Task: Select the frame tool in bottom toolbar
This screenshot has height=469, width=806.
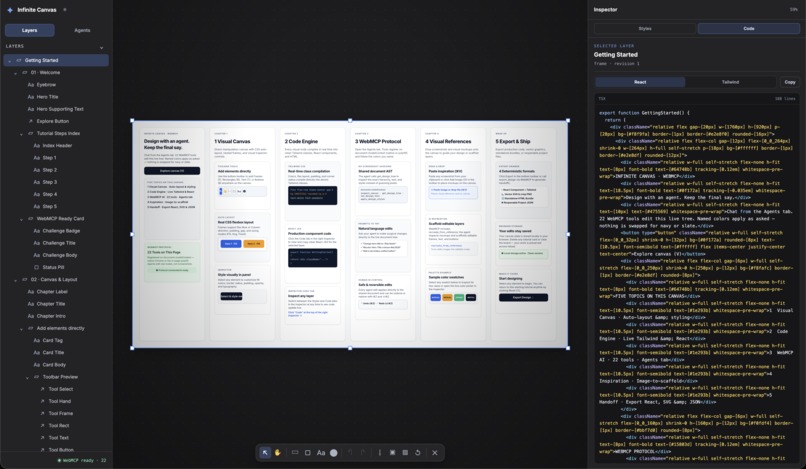Action: pos(295,453)
